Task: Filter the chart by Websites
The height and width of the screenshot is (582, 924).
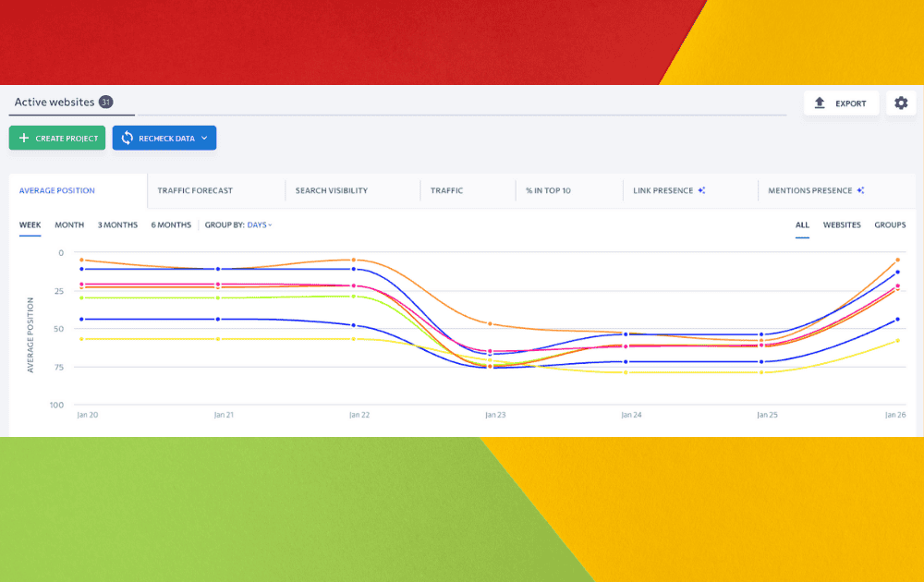Action: click(x=842, y=225)
